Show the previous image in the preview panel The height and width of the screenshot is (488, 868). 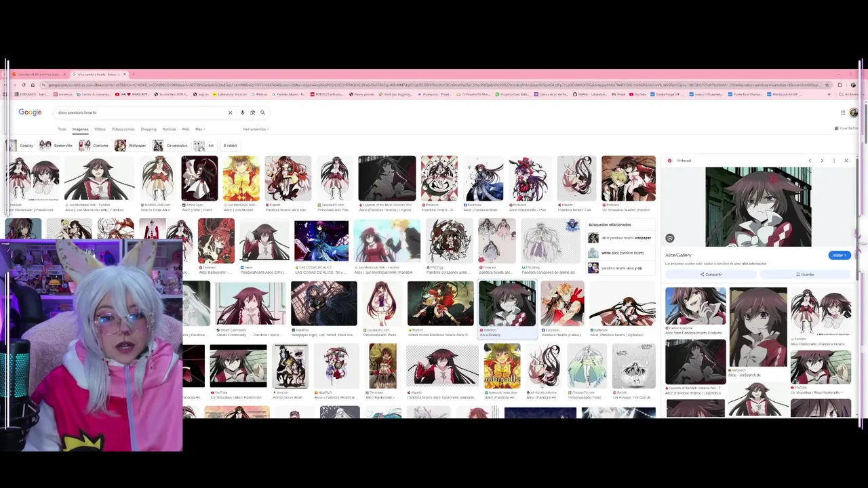click(x=810, y=161)
